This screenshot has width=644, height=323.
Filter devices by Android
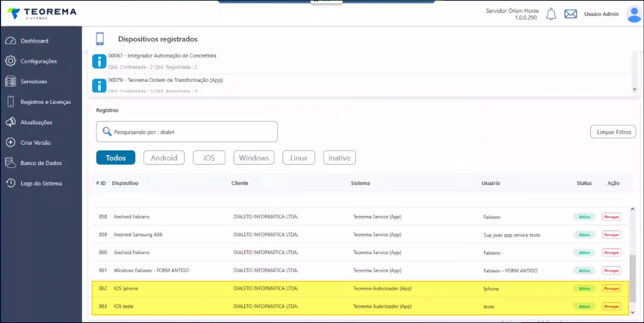pos(164,158)
